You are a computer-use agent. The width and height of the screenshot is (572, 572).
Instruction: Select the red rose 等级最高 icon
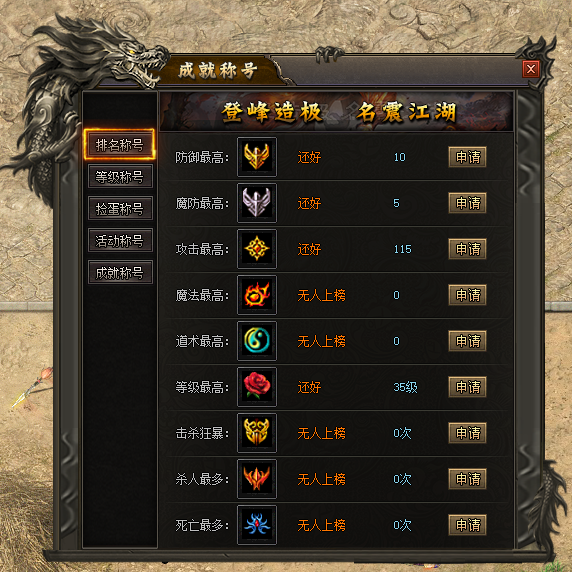tap(257, 387)
